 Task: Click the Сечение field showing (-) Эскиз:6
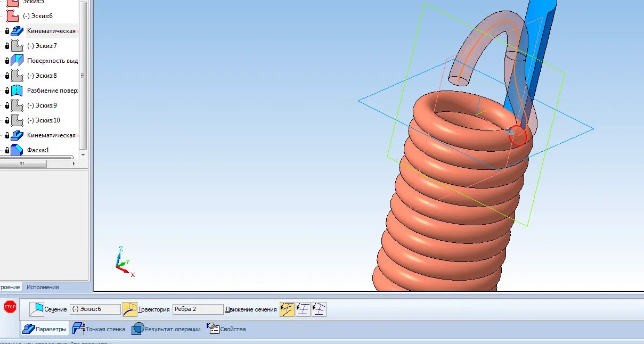tap(95, 309)
